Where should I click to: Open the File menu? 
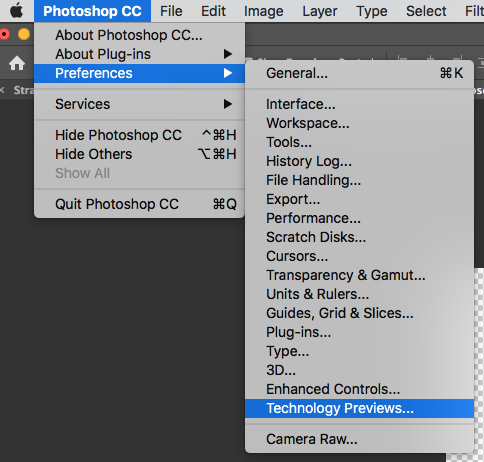coord(171,11)
